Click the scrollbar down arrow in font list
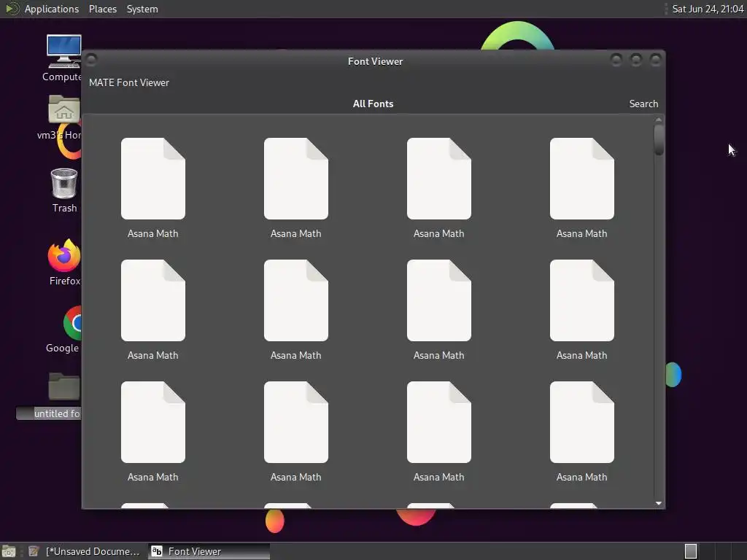 659,503
